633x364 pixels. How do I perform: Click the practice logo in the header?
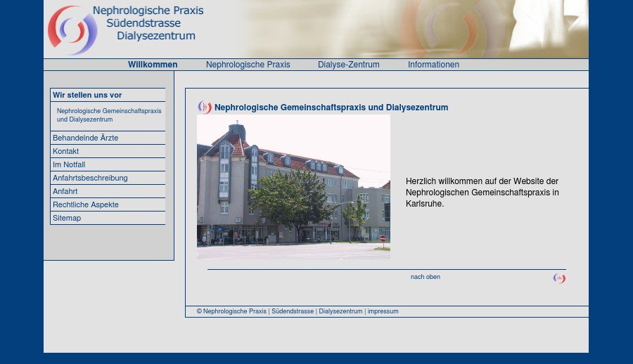[x=72, y=30]
